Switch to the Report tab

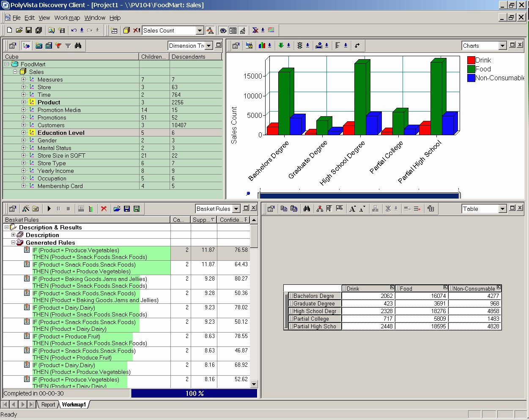48,405
